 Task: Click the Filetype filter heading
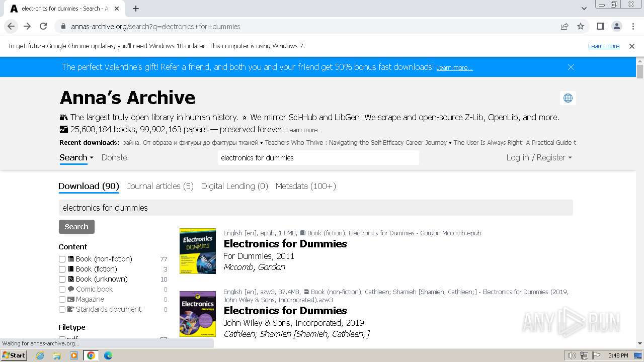72,327
